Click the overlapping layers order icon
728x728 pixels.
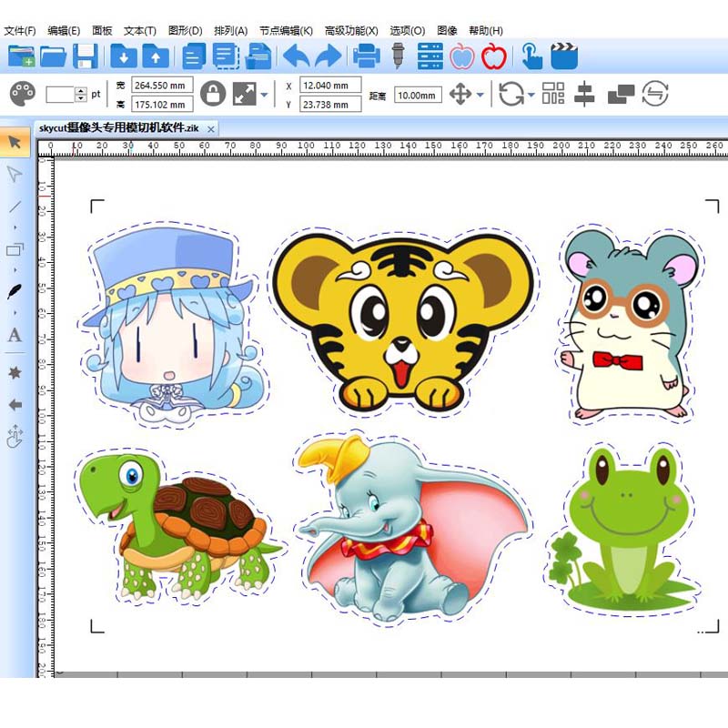(x=621, y=95)
